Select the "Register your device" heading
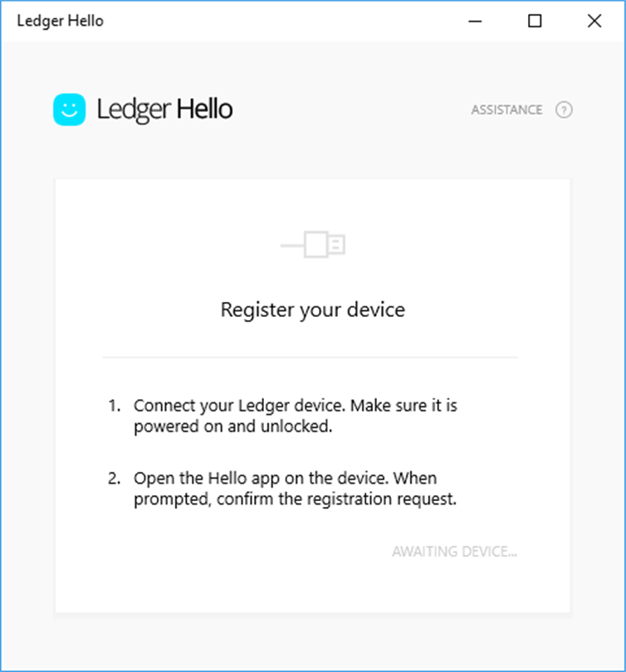Screen dimensions: 626x672 click(313, 310)
